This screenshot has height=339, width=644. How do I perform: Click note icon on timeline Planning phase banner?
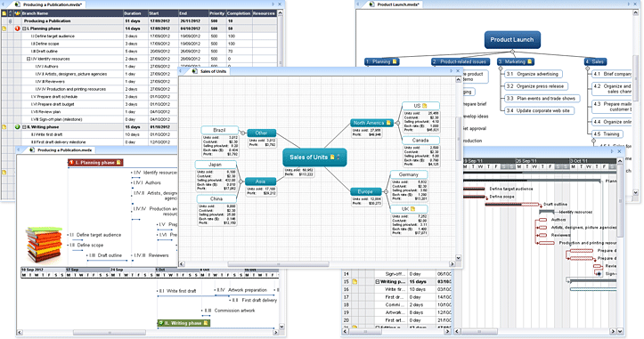pyautogui.click(x=118, y=163)
